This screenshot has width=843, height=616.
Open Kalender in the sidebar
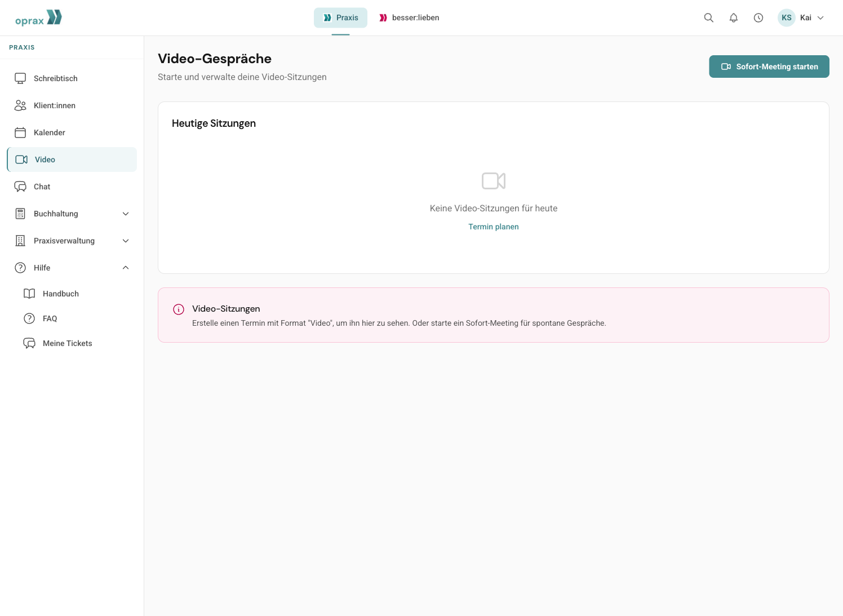click(x=72, y=132)
